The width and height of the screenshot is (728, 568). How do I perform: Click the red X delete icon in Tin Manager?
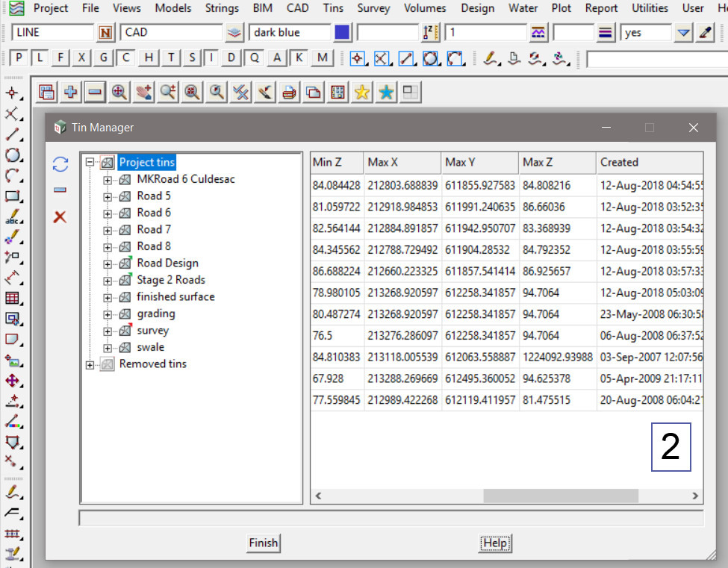pyautogui.click(x=60, y=217)
